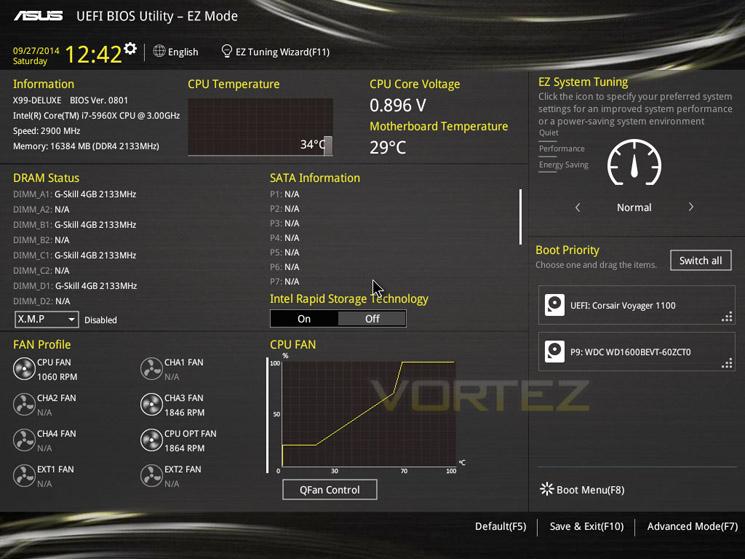The width and height of the screenshot is (745, 559).
Task: Select the Corsair Voyager drive icon
Action: (x=554, y=305)
